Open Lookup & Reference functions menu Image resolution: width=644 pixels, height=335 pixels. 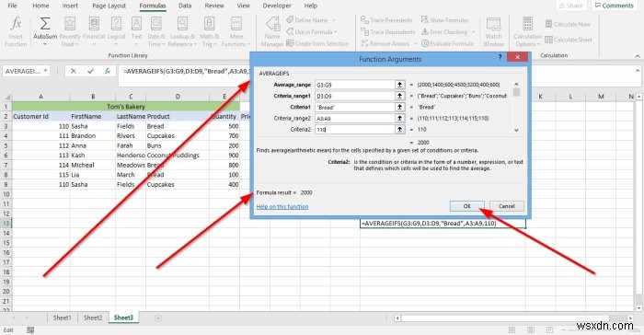pyautogui.click(x=182, y=31)
